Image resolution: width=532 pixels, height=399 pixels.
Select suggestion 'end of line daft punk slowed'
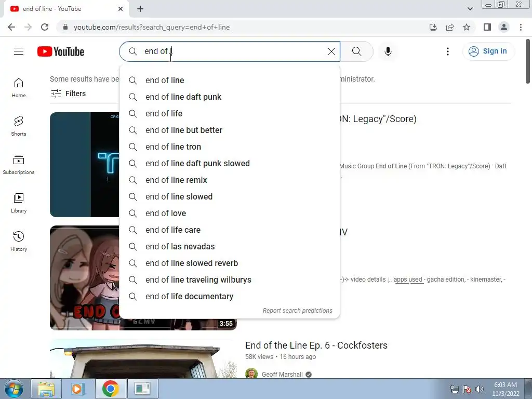coord(229,163)
